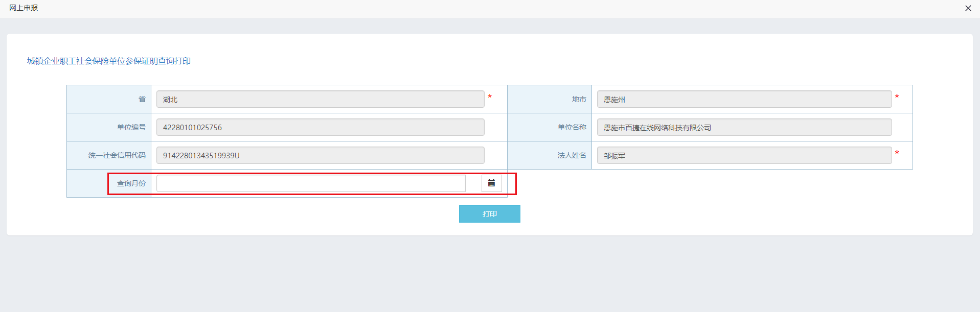Click the 网上申报 window title

coord(24,8)
